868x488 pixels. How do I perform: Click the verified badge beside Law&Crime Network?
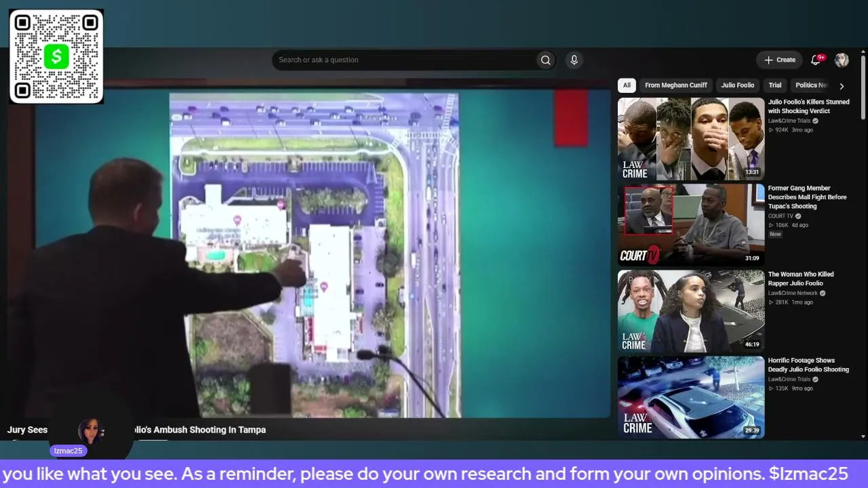coord(823,293)
